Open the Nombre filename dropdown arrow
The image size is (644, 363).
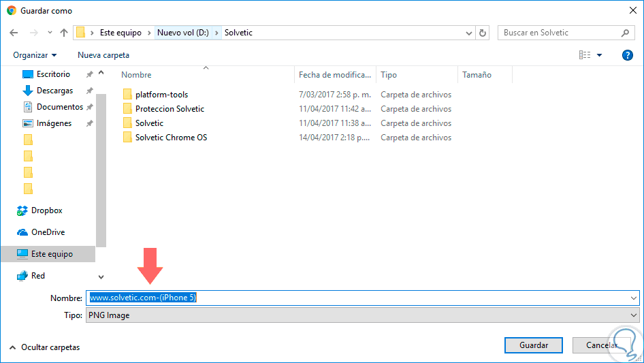634,298
